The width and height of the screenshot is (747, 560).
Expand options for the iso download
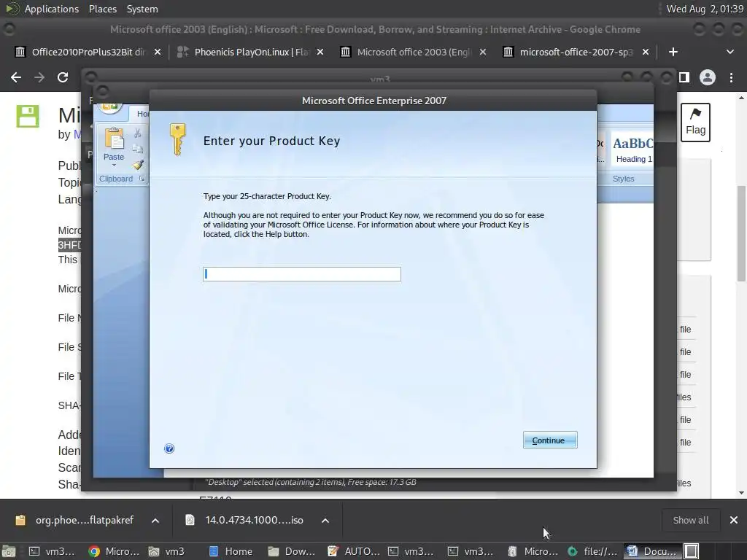pyautogui.click(x=325, y=521)
